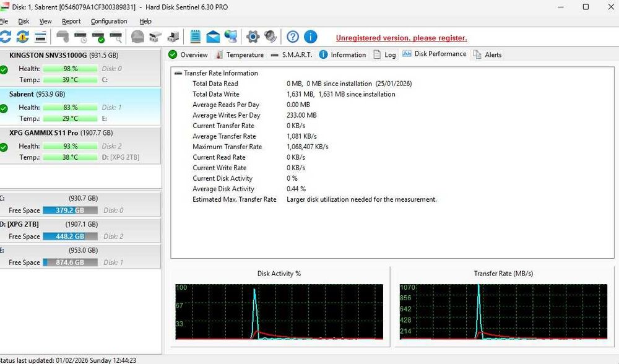
Task: Click green health check icon for XPG GAMMIX
Action: (x=4, y=147)
